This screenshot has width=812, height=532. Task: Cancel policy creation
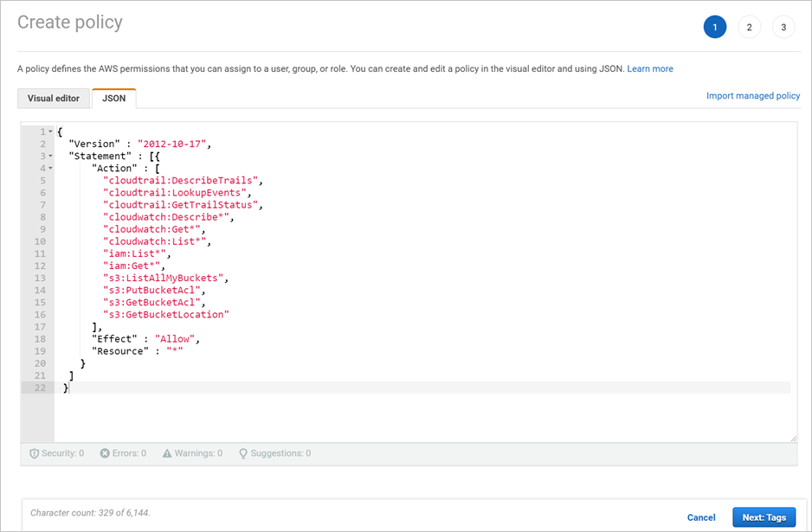(701, 516)
